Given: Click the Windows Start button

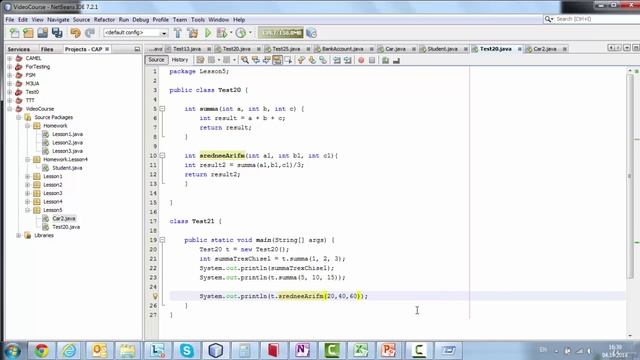Looking at the screenshot, I should 13,351.
